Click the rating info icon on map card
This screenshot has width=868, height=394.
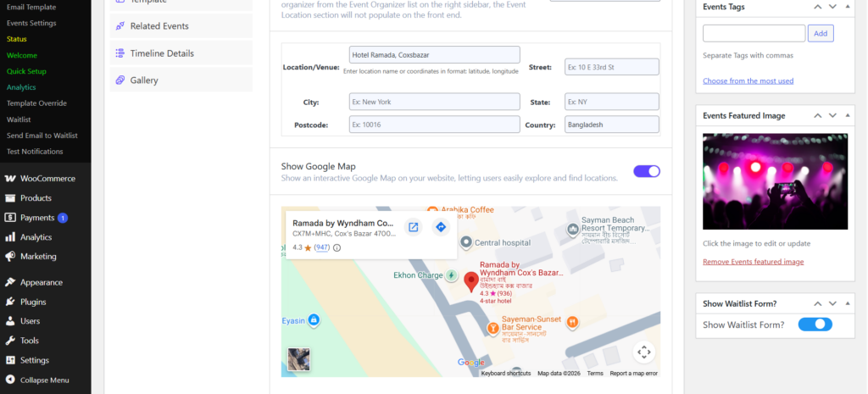(337, 248)
